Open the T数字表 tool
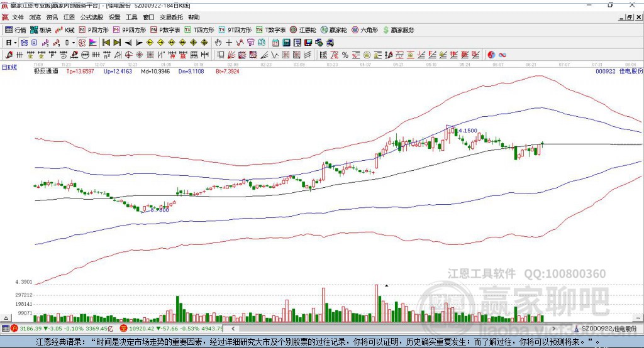The width and height of the screenshot is (644, 348). pyautogui.click(x=270, y=30)
